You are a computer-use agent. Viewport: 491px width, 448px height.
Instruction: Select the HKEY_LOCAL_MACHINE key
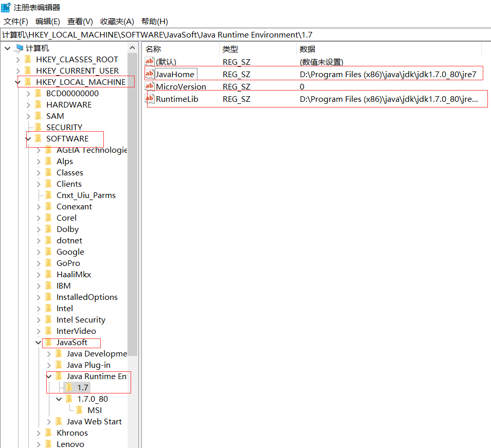coord(81,82)
